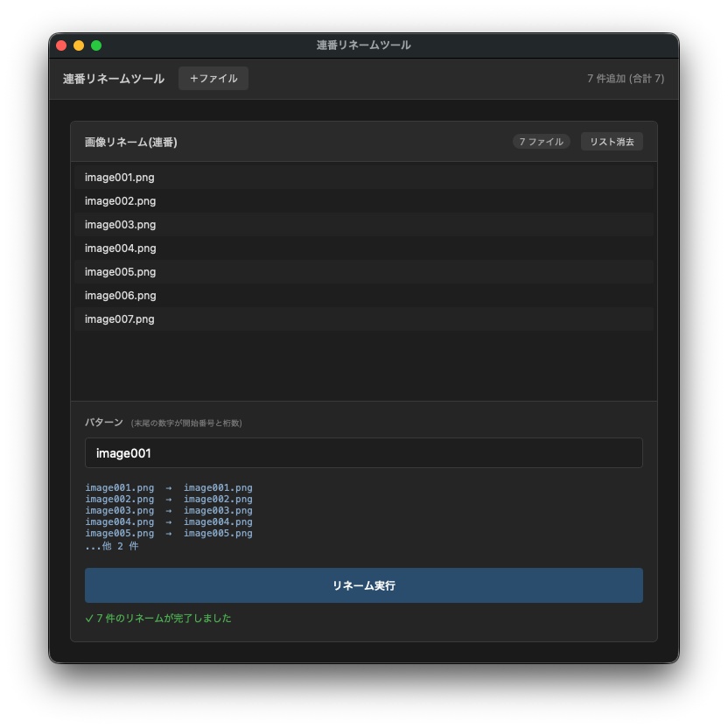Click the パターン label
728x728 pixels.
pos(104,422)
